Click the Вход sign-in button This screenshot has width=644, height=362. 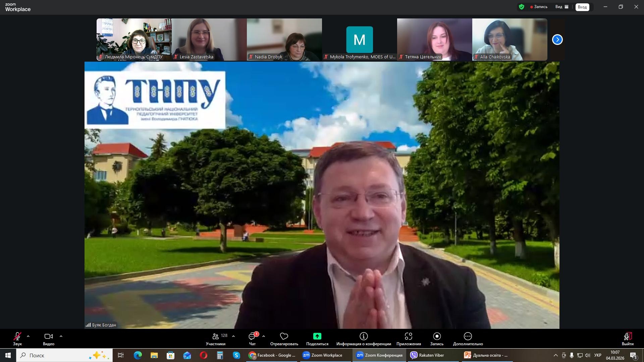tap(582, 7)
